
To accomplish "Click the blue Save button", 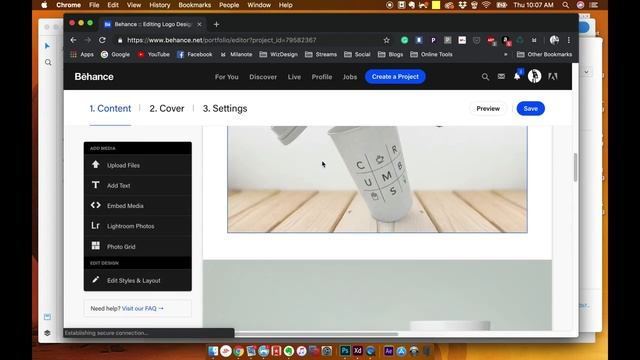I will tap(530, 109).
